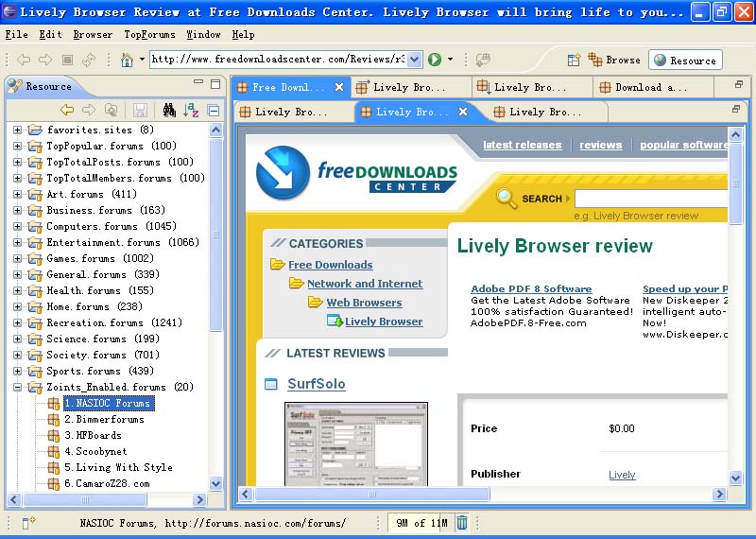Click the back arrow in Resource panel toolbar
The width and height of the screenshot is (756, 539).
click(66, 110)
